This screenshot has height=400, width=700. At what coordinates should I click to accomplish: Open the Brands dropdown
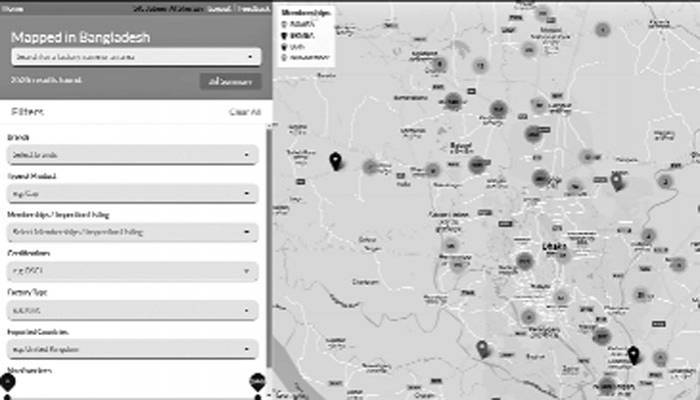pyautogui.click(x=133, y=155)
